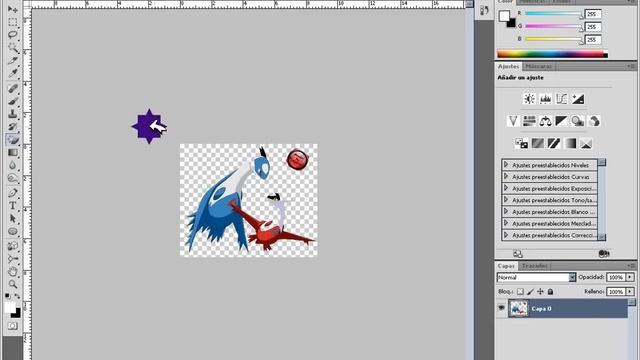Add an Exposure adjustment
640x360 pixels.
[x=578, y=99]
